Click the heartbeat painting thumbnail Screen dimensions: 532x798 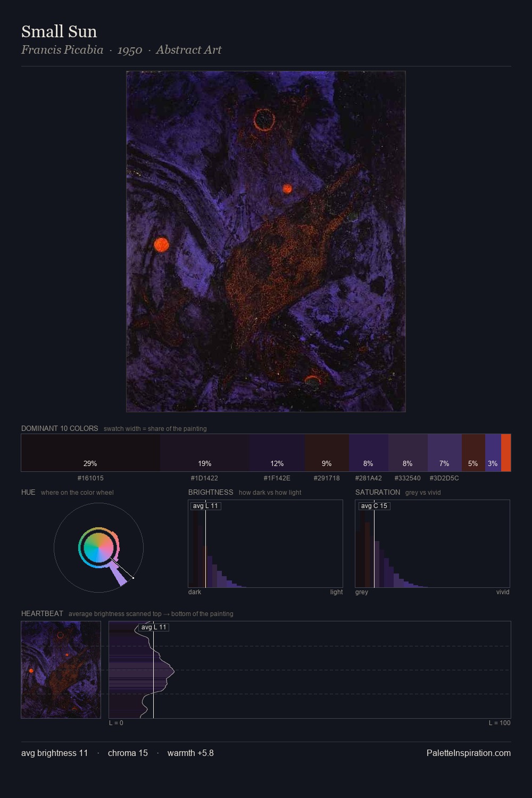point(61,670)
